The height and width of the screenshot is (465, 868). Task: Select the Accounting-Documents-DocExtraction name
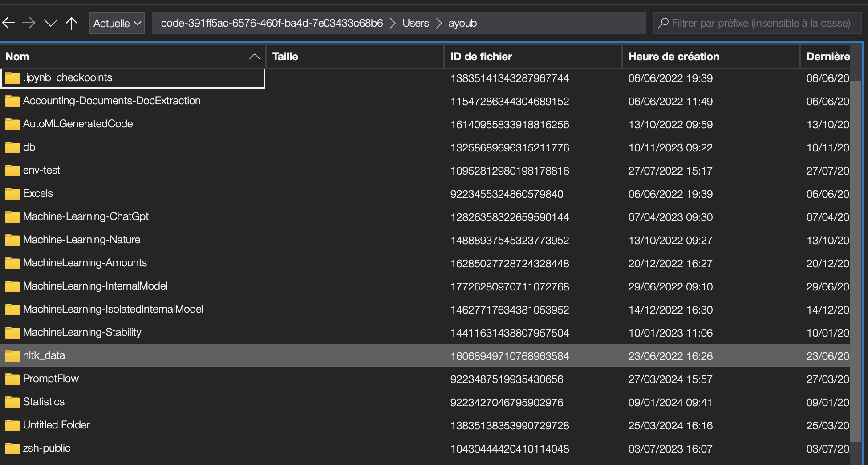(x=112, y=101)
